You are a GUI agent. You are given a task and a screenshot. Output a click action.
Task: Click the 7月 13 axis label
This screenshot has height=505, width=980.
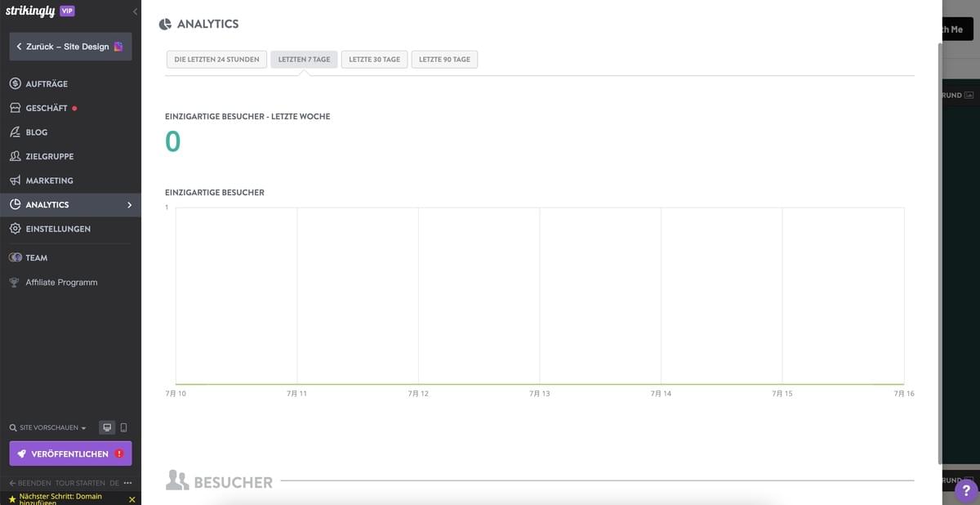pos(540,394)
